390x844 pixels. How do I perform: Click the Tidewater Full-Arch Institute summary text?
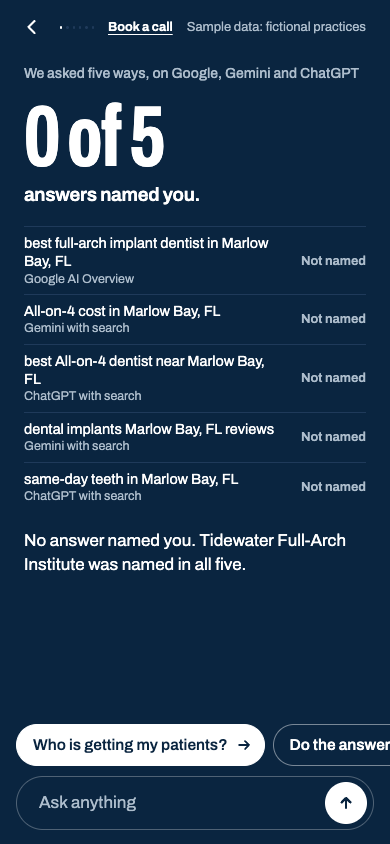click(185, 552)
